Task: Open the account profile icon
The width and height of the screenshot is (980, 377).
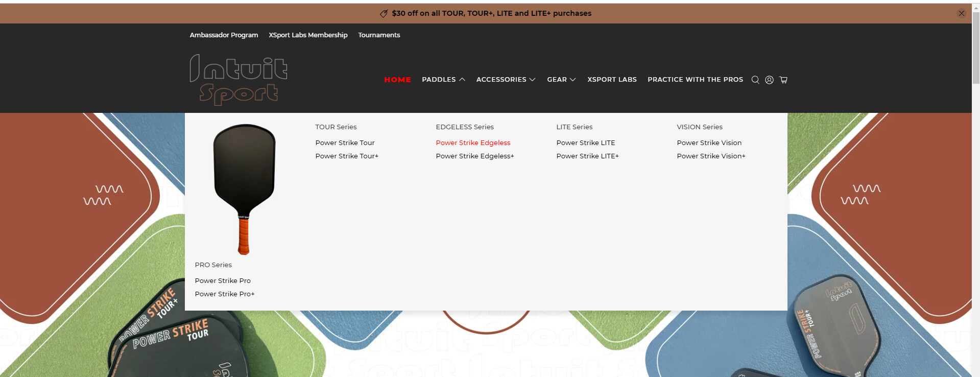Action: pyautogui.click(x=769, y=80)
